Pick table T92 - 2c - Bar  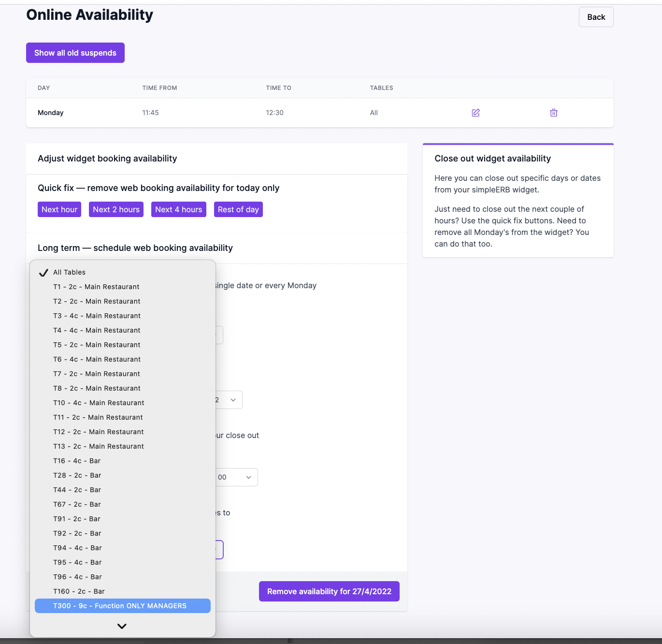[123, 533]
